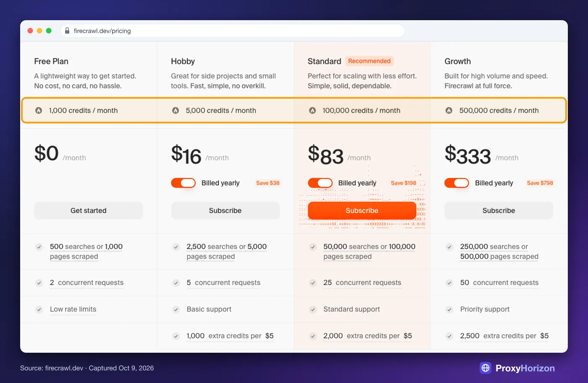The width and height of the screenshot is (588, 383).
Task: Click the 500 searches or 1,000 pages text
Action: pyautogui.click(x=86, y=251)
